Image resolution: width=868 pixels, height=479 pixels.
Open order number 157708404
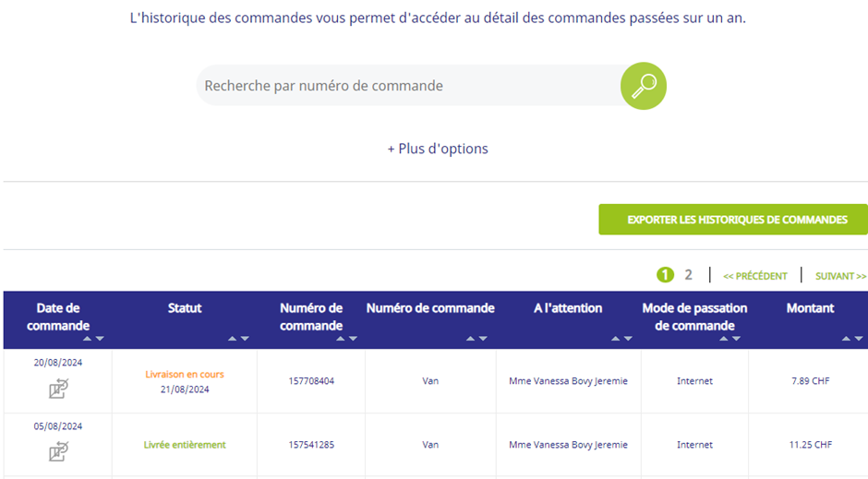tap(311, 381)
